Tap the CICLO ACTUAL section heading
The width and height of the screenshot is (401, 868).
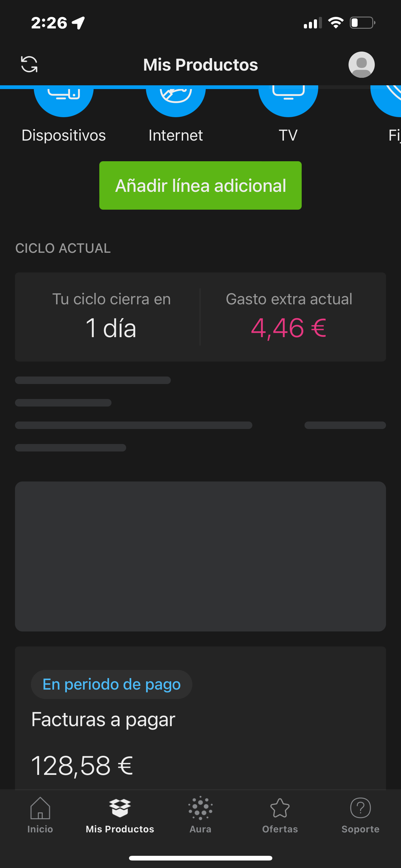[63, 248]
